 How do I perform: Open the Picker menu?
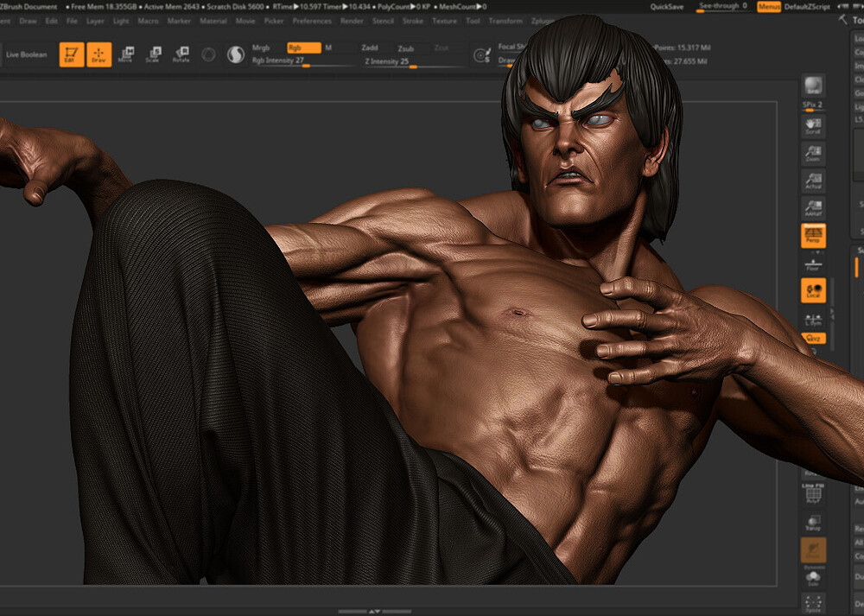[274, 21]
